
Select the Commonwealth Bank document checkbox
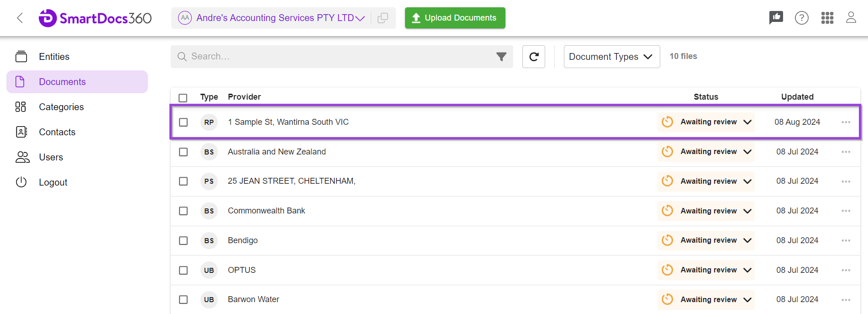pyautogui.click(x=183, y=211)
